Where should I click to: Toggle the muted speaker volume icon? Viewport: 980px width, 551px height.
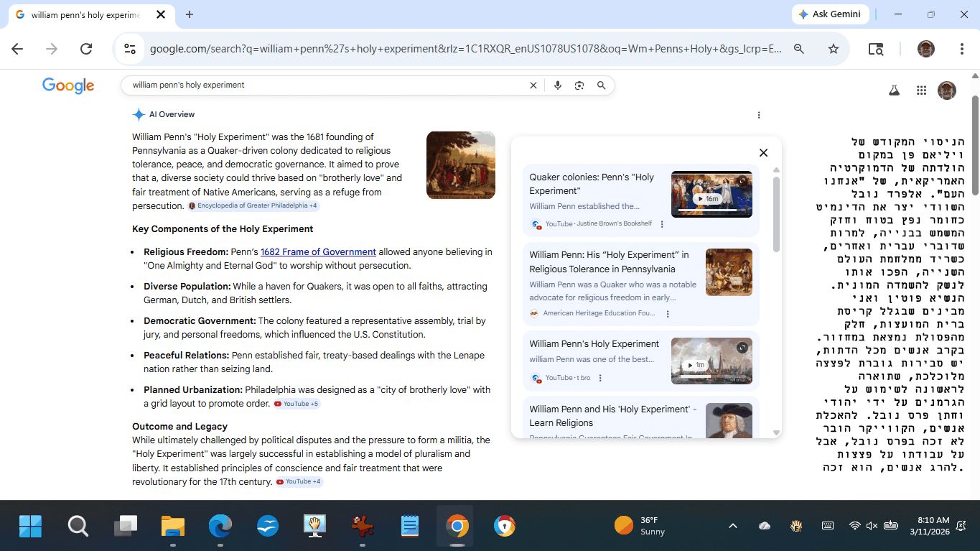tap(872, 526)
